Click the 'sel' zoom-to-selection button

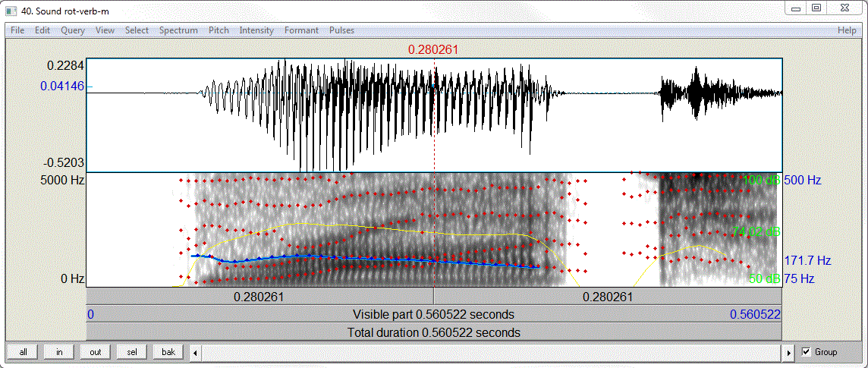(x=132, y=352)
